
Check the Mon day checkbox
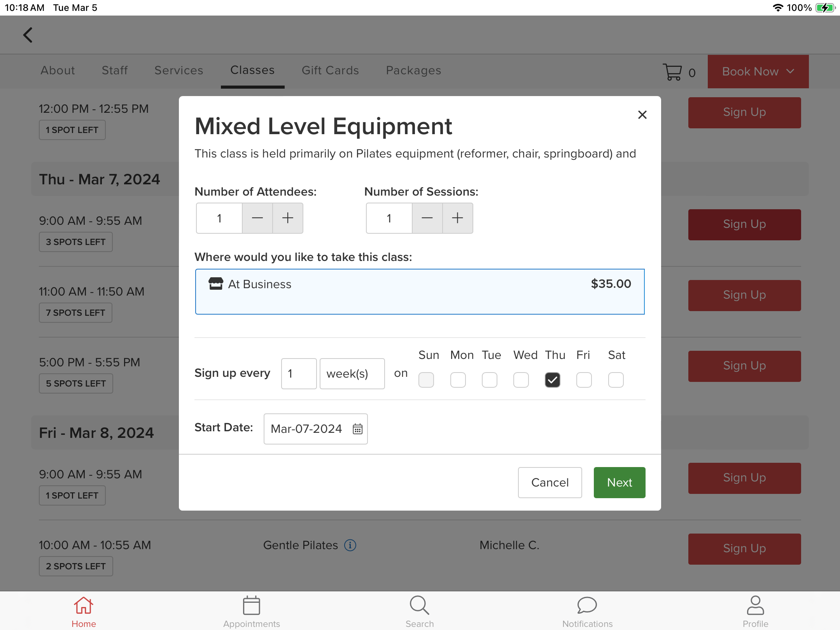click(458, 380)
